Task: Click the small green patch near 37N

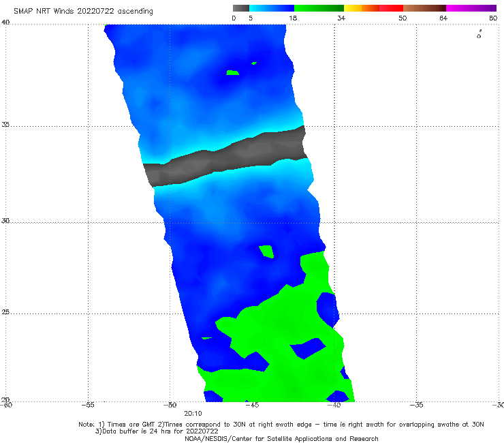Action: click(232, 73)
